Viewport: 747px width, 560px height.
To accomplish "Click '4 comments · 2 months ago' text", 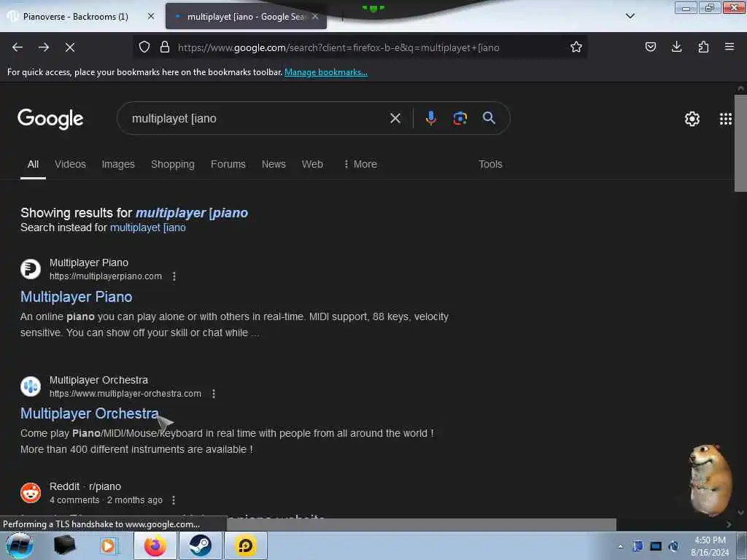I will click(106, 500).
